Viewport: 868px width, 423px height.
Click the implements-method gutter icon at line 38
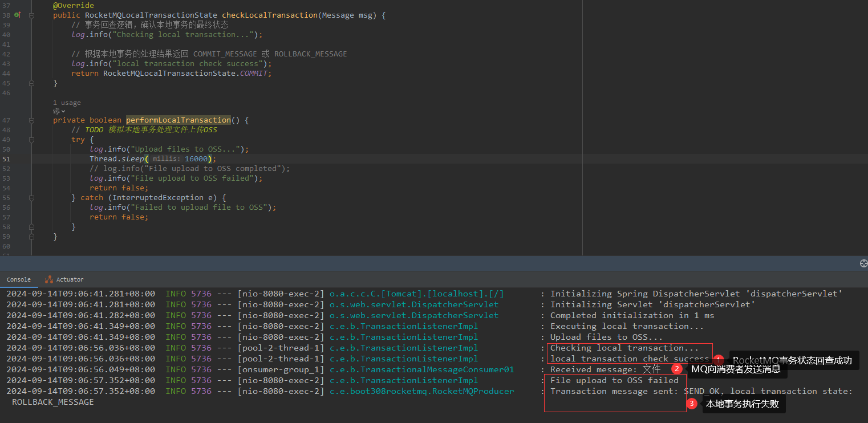point(17,15)
